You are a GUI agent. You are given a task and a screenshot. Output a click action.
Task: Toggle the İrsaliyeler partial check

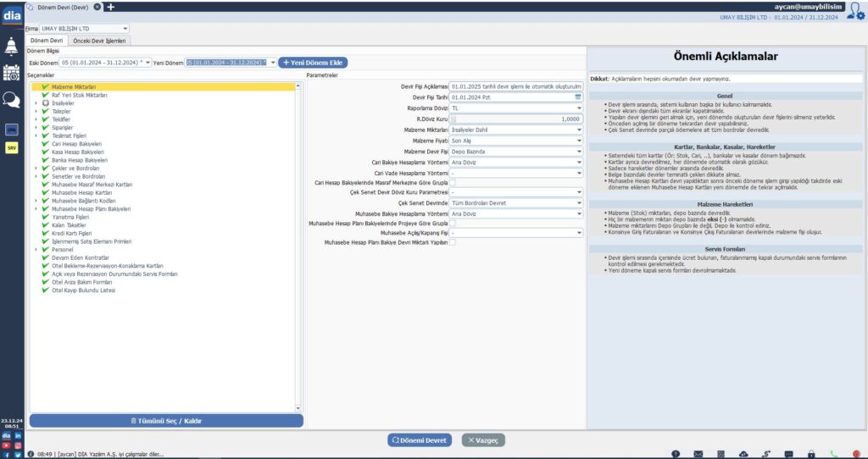tap(46, 103)
